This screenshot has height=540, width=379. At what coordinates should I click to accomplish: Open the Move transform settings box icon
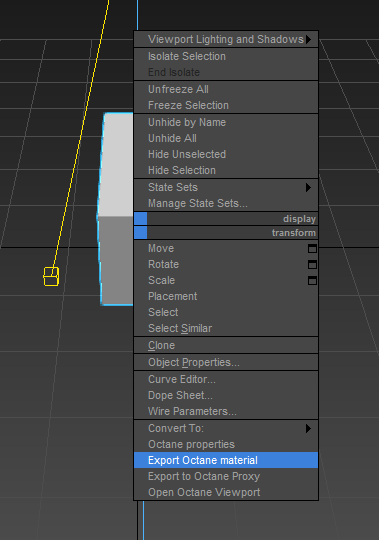tap(312, 249)
